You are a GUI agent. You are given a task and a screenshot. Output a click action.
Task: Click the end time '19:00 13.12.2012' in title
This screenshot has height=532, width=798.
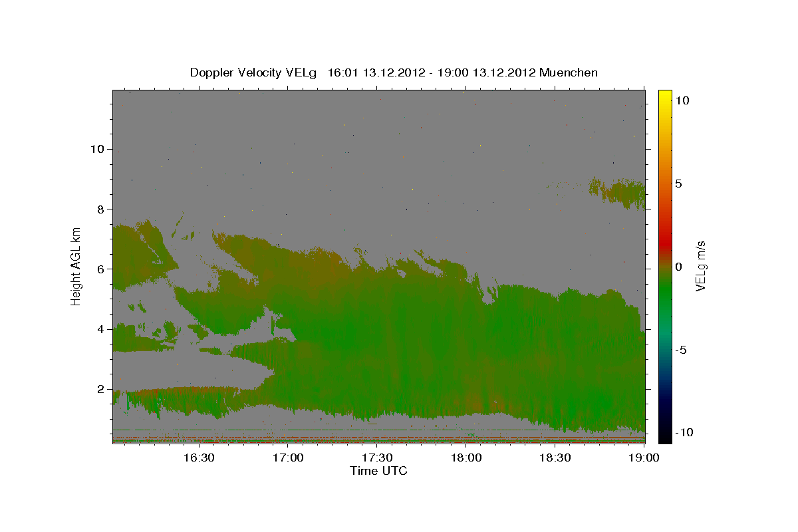tap(486, 72)
